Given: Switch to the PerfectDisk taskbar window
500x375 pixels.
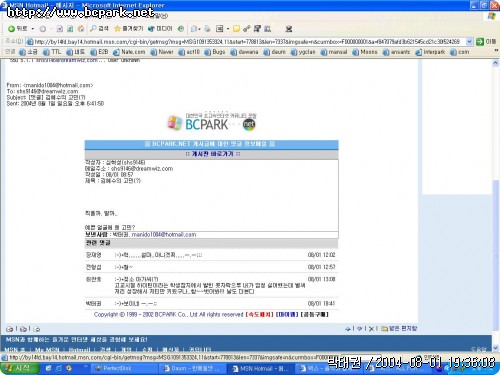Looking at the screenshot, I should (x=124, y=368).
